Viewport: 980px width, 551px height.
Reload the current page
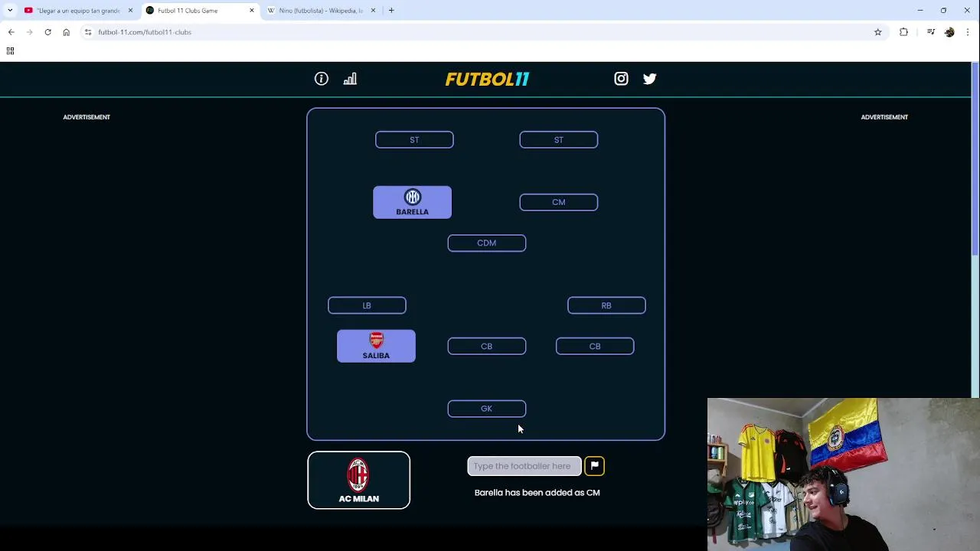[x=47, y=32]
